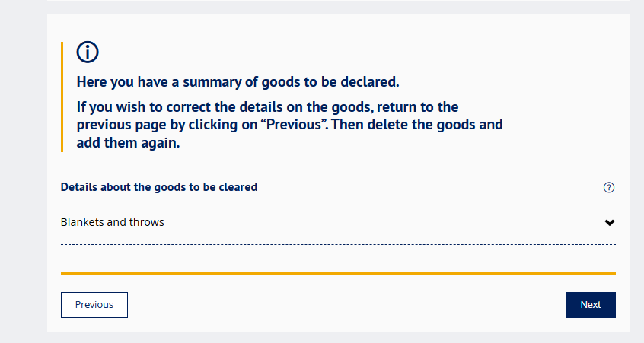This screenshot has width=644, height=343.
Task: Proceed by pressing the Next button
Action: pyautogui.click(x=590, y=305)
